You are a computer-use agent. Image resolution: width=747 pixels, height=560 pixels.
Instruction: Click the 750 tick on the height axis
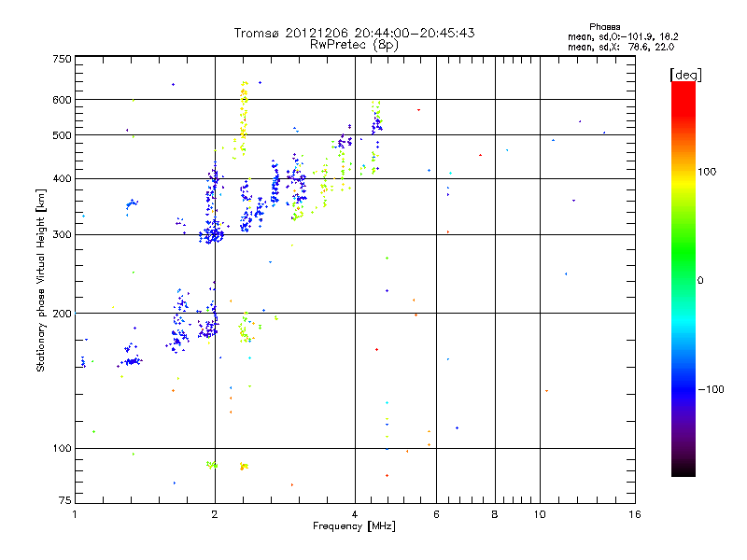click(62, 59)
